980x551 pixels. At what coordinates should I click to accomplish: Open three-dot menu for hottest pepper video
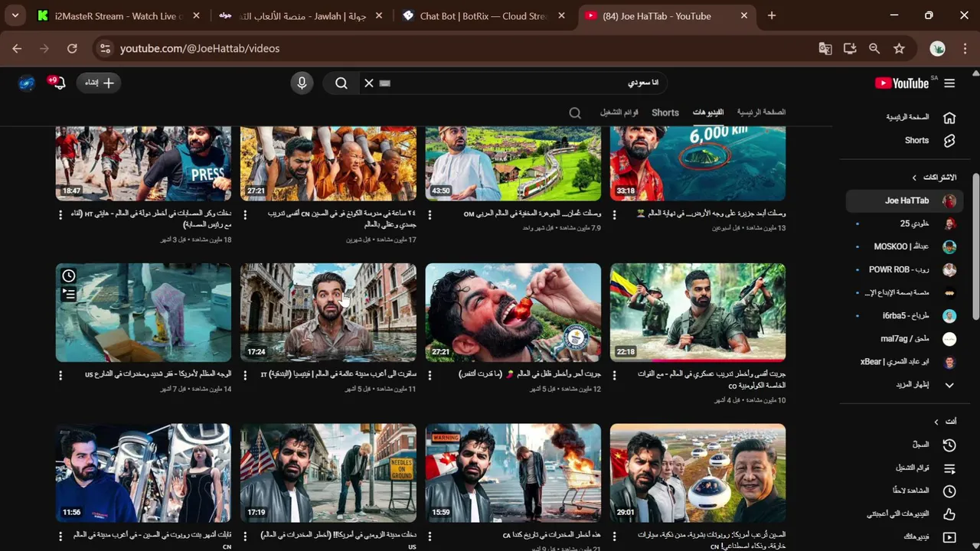pos(430,375)
